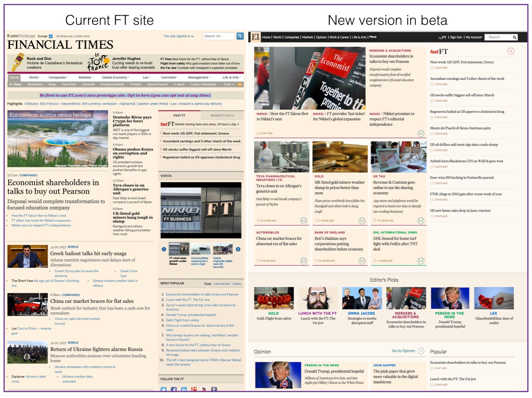Click Video in the grey sub-navigation
Viewport: 532px width, 398px height.
16,84
